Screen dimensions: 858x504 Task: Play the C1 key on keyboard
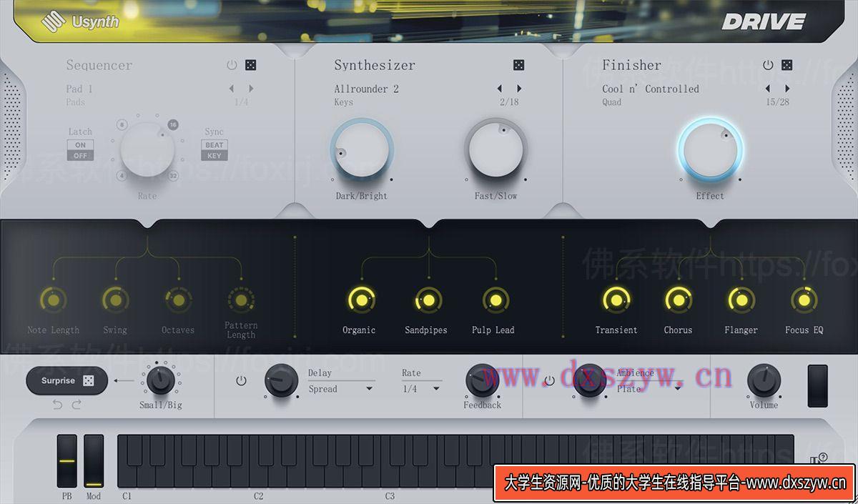tap(125, 478)
